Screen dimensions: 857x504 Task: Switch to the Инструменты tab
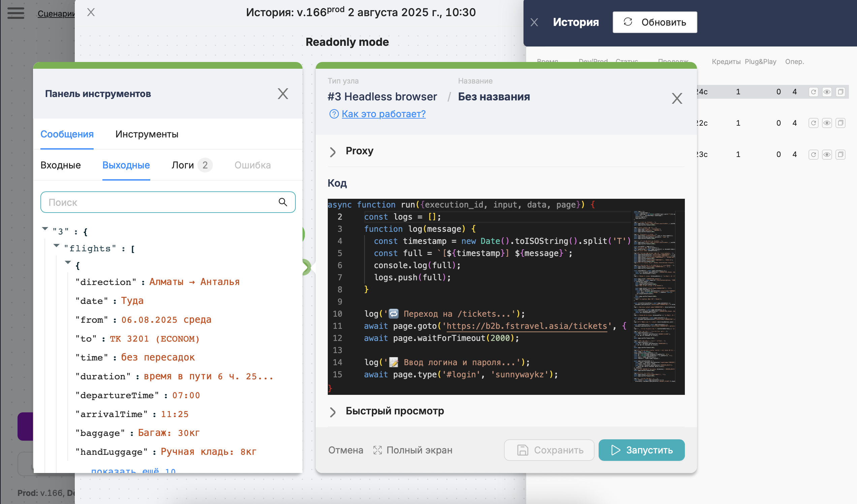point(147,134)
